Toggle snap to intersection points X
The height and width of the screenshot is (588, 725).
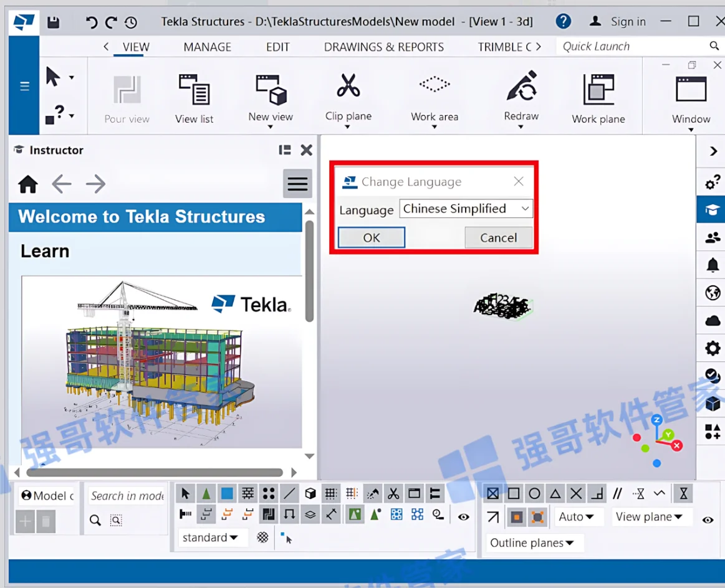576,494
